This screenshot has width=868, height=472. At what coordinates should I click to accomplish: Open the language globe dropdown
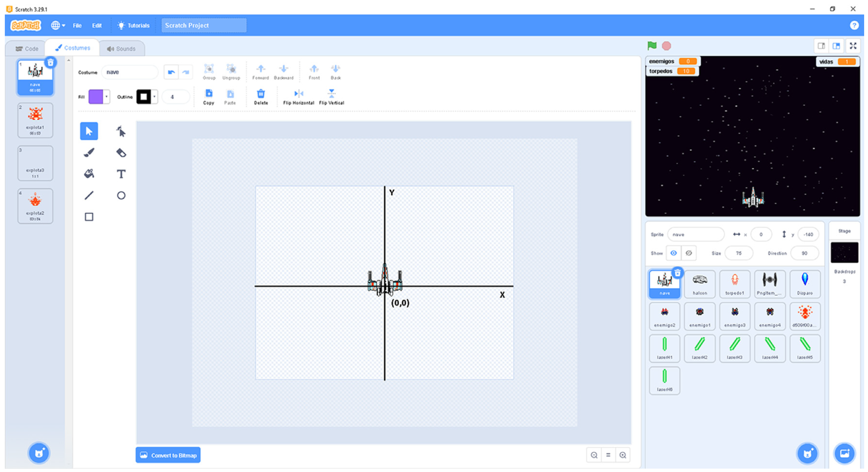click(x=58, y=25)
